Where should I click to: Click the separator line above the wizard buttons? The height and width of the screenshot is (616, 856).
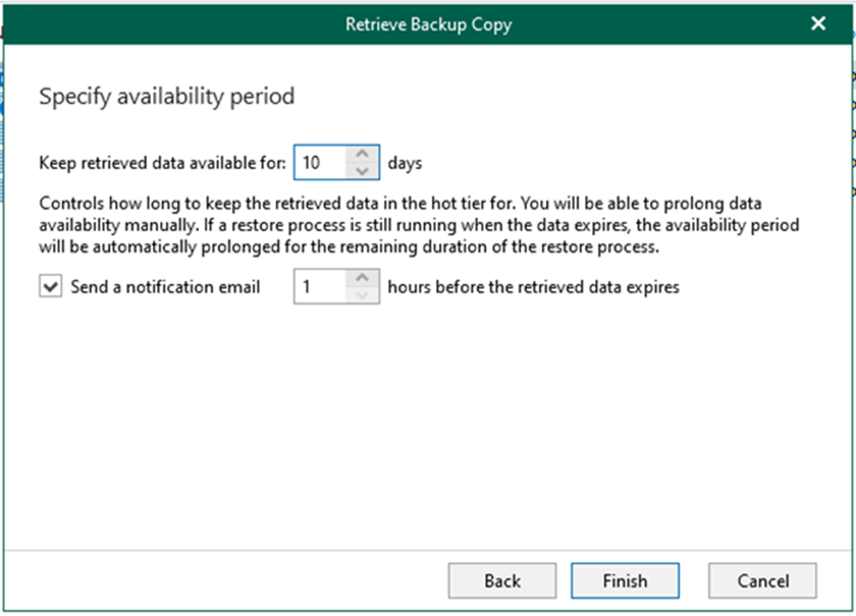point(428,550)
